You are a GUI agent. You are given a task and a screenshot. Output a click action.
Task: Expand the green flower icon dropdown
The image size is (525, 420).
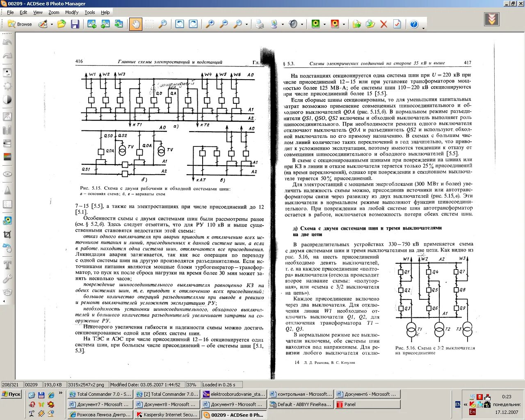(x=324, y=25)
